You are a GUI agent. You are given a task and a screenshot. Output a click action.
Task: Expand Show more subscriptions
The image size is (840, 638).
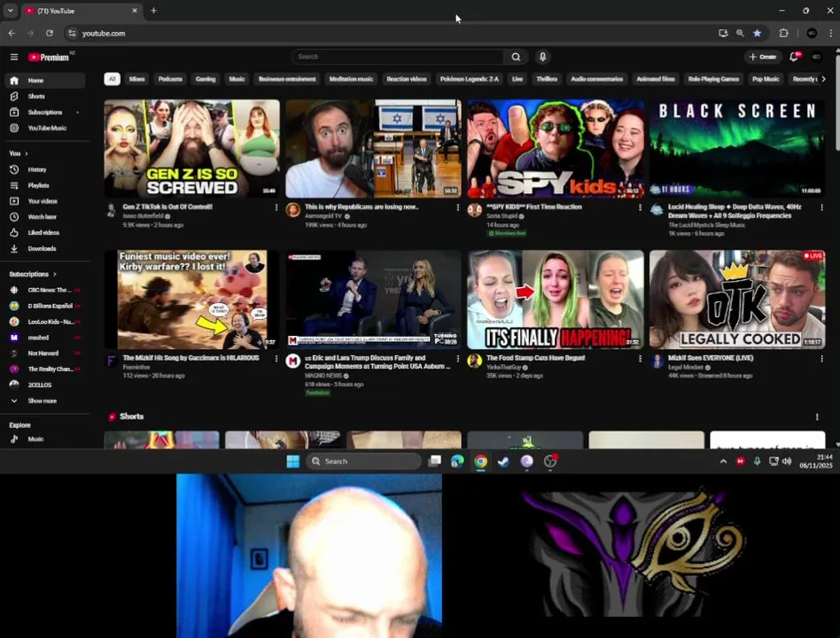click(45, 401)
